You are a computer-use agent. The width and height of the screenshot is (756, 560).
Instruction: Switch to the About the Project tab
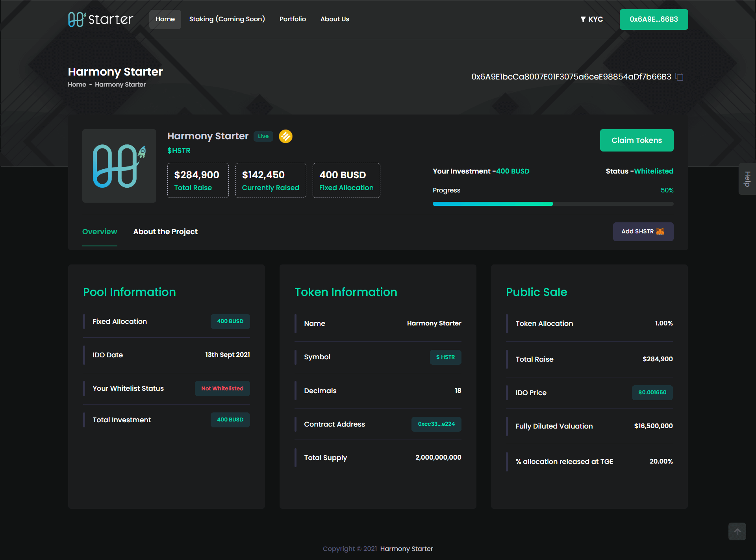pos(165,232)
